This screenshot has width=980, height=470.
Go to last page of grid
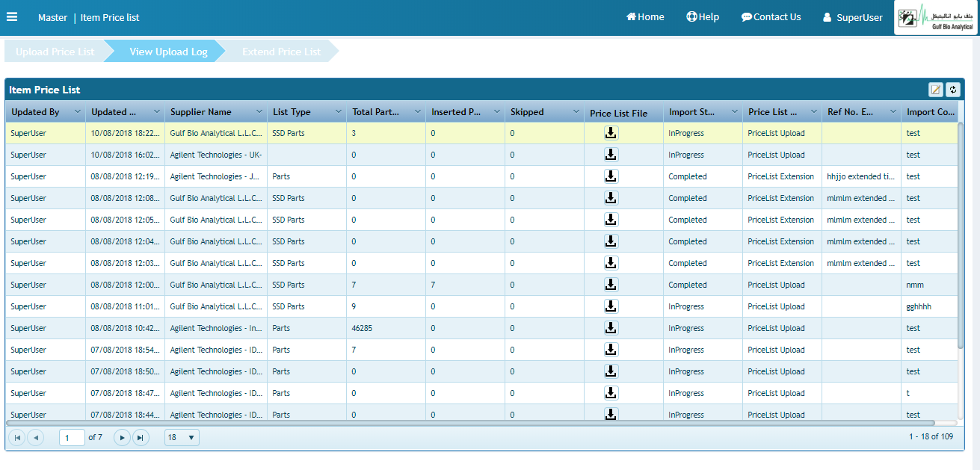click(x=141, y=437)
